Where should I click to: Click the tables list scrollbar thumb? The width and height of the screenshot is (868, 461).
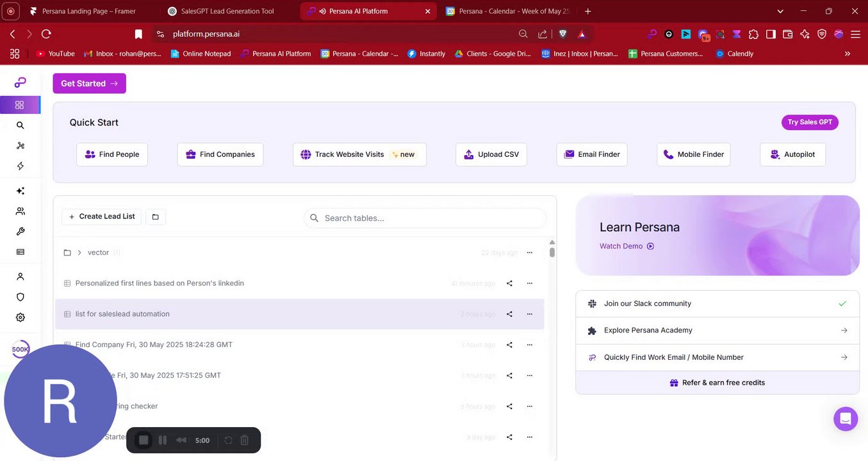tap(552, 252)
